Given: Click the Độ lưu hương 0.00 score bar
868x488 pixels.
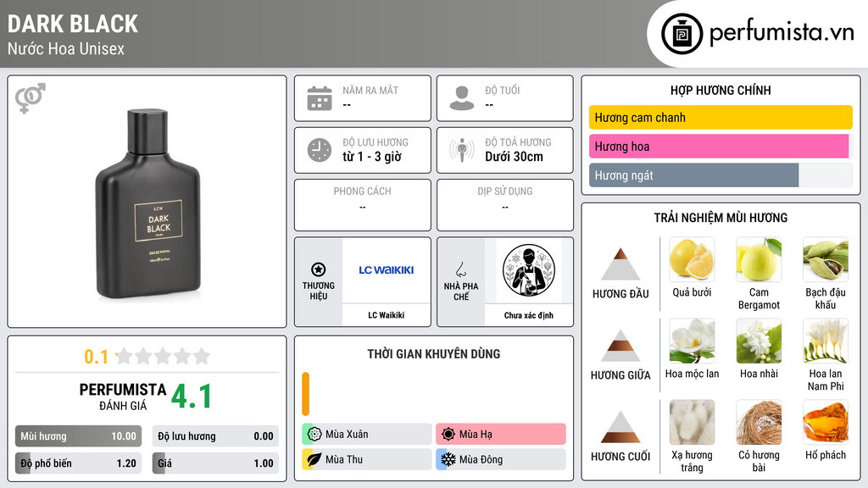Looking at the screenshot, I should tap(215, 436).
